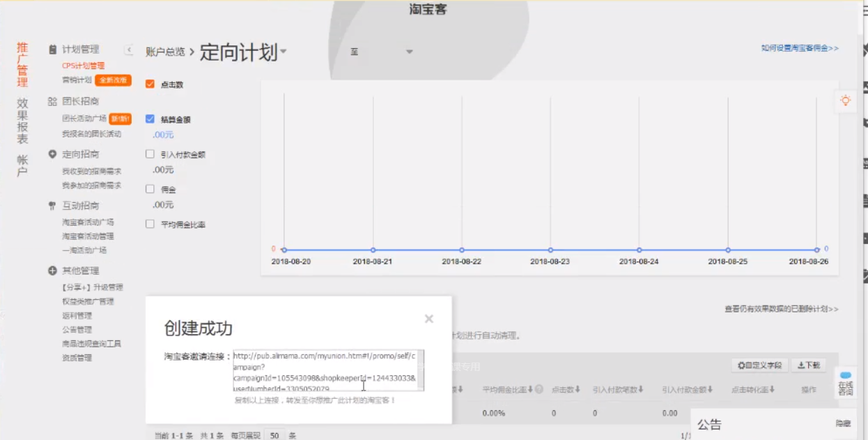Open CPS计划管理 in sidebar

[83, 66]
